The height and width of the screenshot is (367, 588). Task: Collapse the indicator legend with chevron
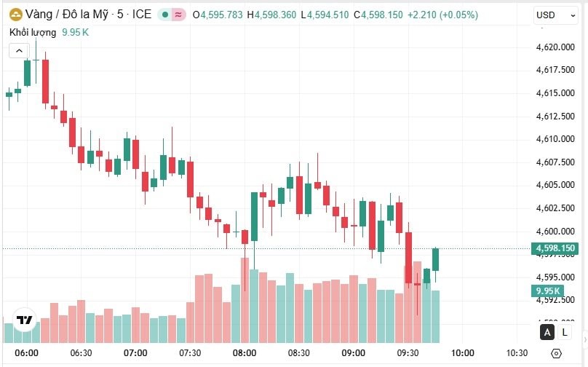click(18, 50)
